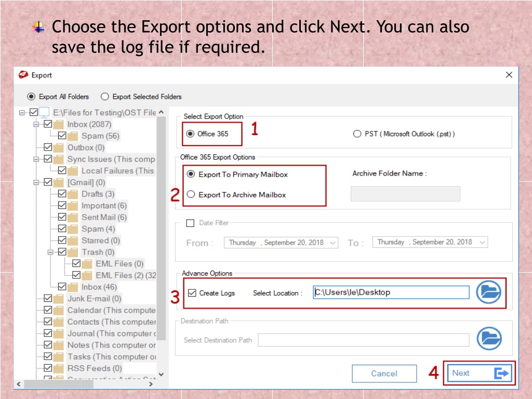Open the To date dropdown
Screen dimensions: 532x399
click(x=483, y=242)
